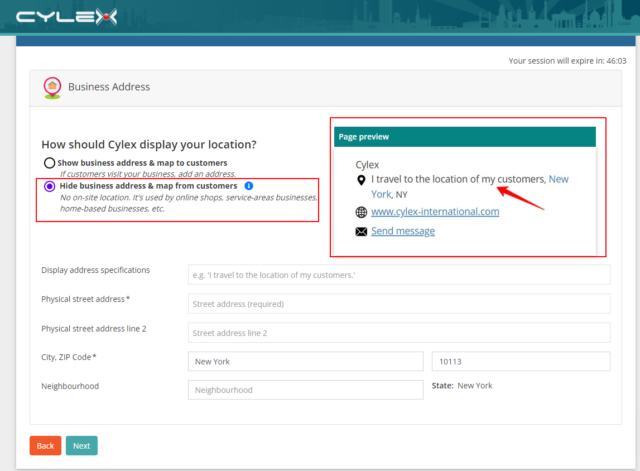Click the Page preview header
The width and height of the screenshot is (640, 471).
(465, 137)
